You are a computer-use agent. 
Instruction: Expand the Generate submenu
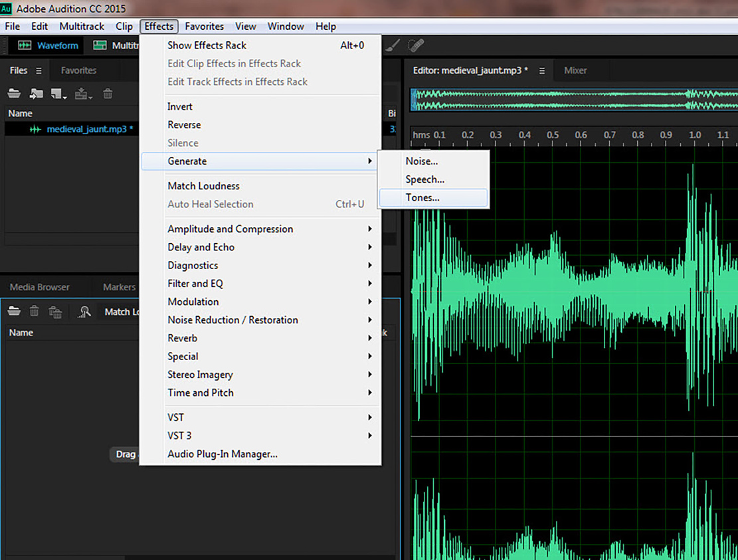pos(259,161)
